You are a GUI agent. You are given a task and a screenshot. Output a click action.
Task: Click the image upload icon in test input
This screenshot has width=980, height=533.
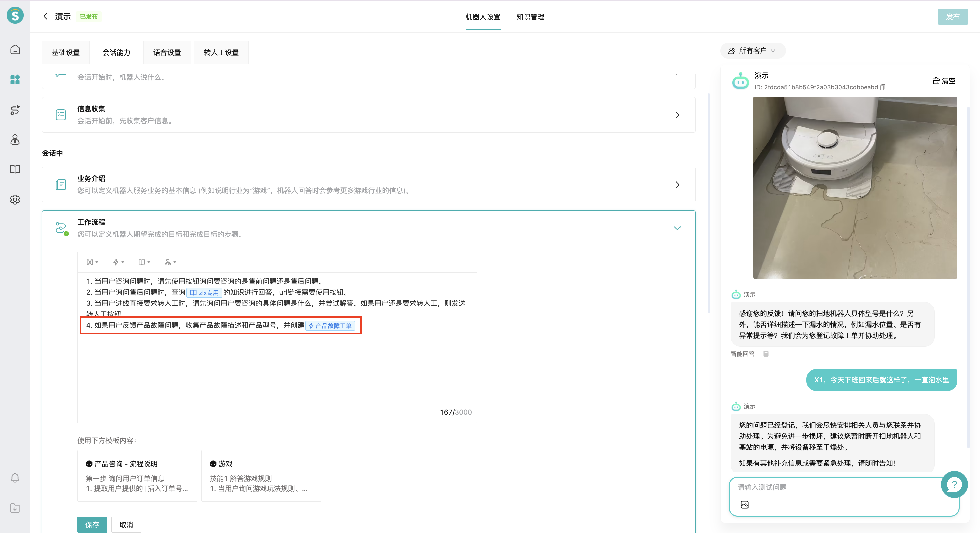pos(745,504)
